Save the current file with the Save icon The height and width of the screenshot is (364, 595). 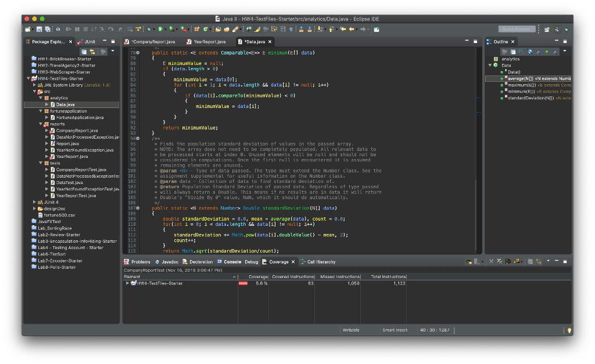point(40,29)
